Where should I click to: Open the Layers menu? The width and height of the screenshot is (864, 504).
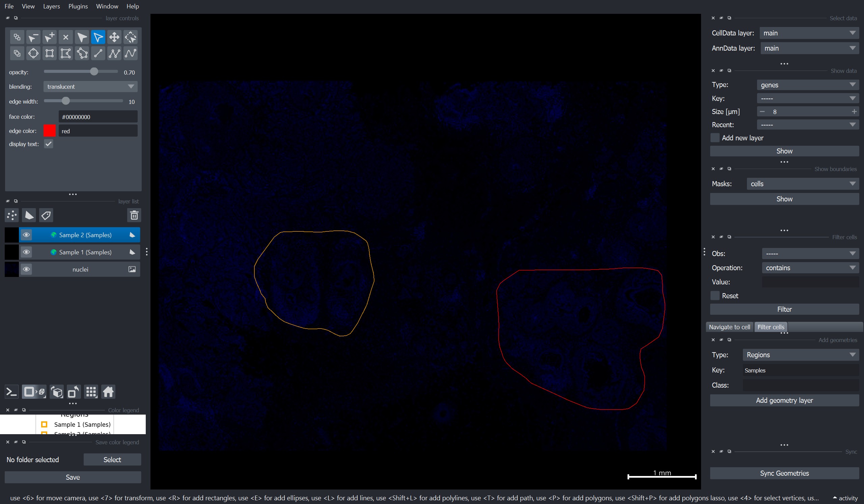pos(51,6)
